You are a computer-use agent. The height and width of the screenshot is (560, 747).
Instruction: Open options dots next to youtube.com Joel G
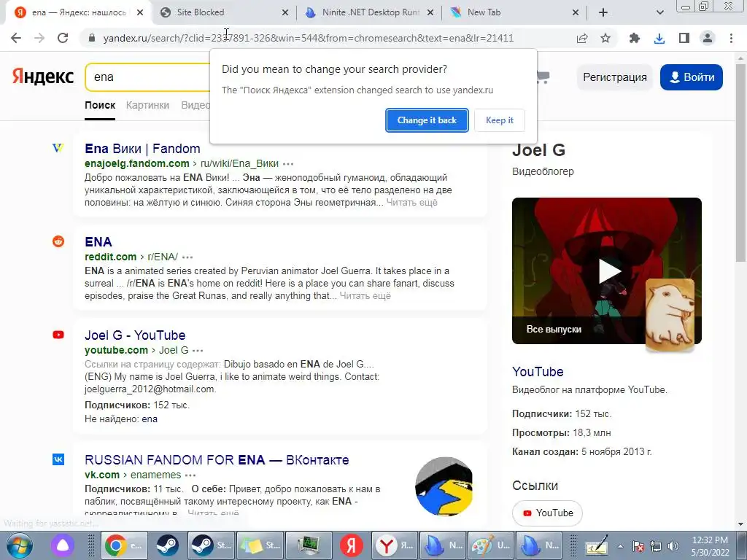tap(198, 351)
